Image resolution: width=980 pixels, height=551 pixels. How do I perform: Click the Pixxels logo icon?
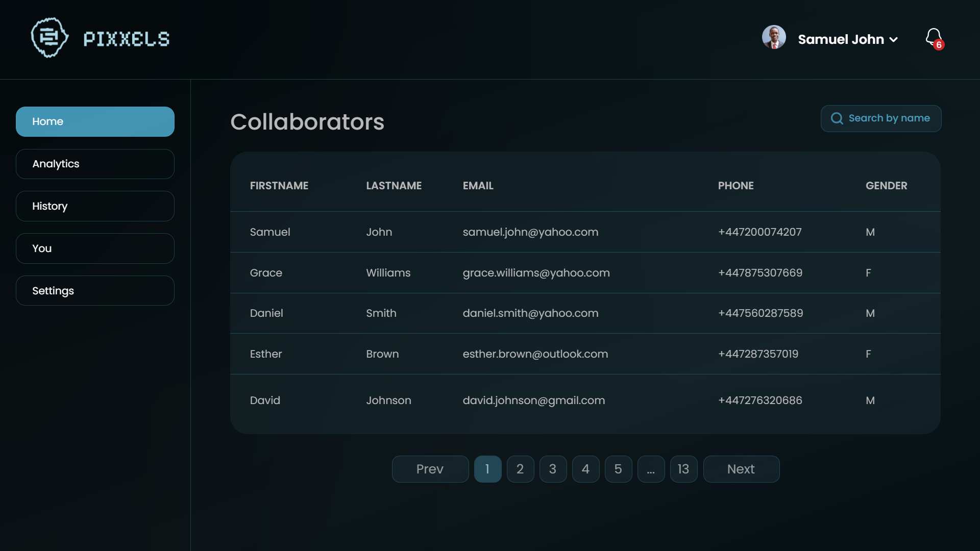point(50,38)
